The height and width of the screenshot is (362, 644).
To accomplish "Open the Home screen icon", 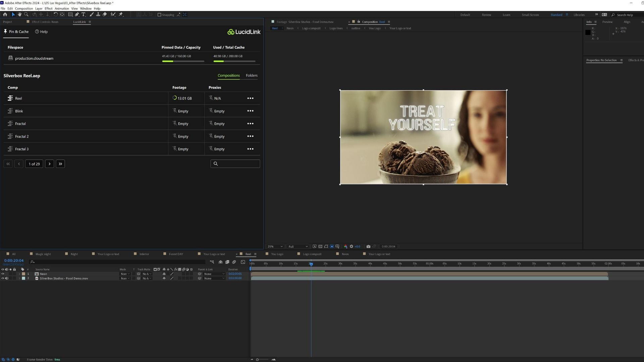I will 5,14.
